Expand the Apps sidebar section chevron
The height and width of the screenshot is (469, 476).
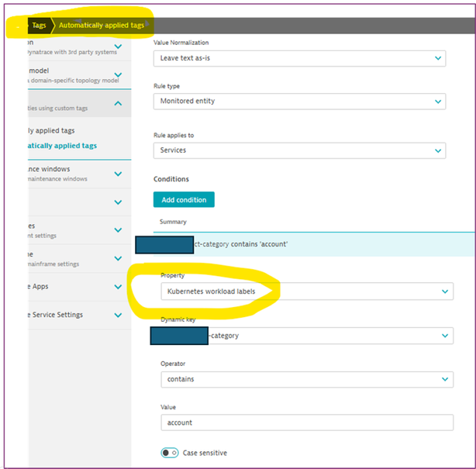[118, 286]
